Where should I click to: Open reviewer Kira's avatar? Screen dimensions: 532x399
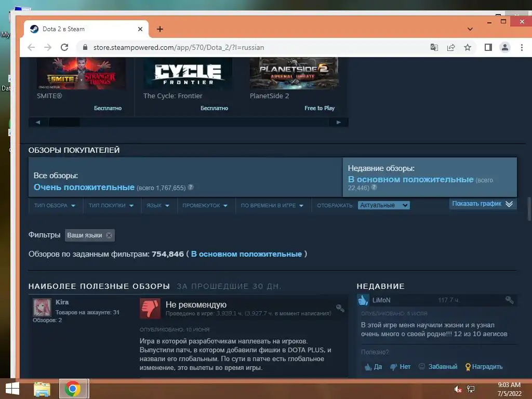42,307
